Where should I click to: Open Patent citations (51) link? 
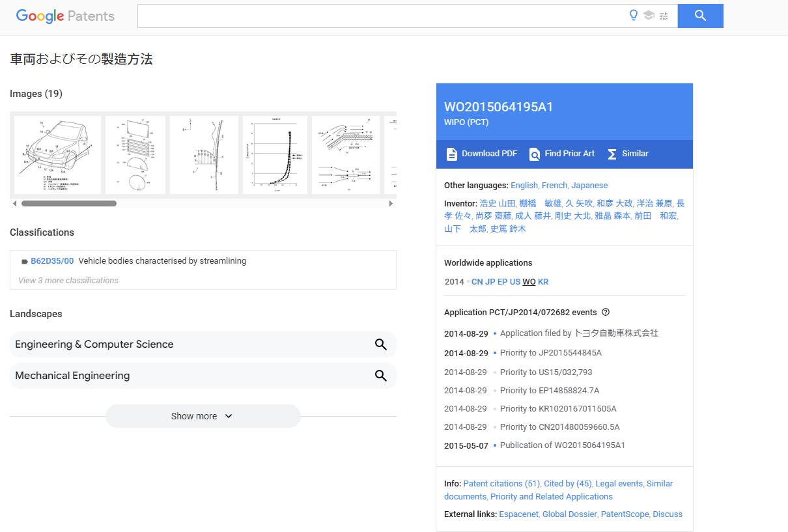click(x=502, y=484)
